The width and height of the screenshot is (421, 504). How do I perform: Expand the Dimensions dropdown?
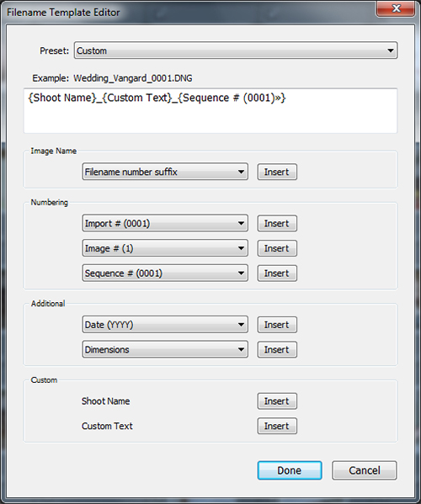pyautogui.click(x=165, y=349)
